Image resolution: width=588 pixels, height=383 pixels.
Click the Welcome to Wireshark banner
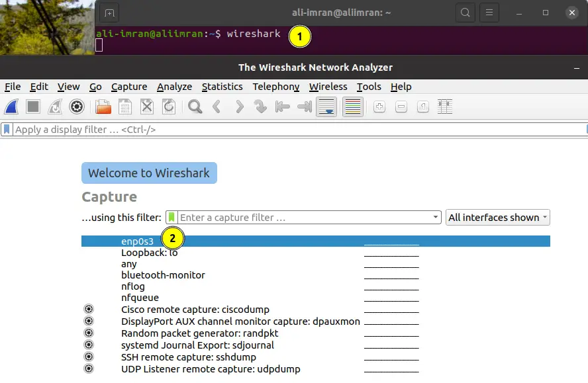[x=149, y=173]
